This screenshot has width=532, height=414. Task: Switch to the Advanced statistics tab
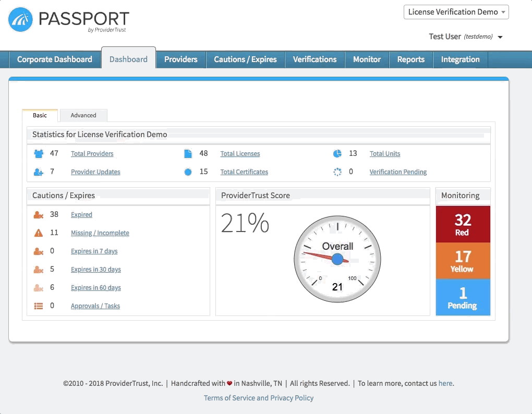83,115
